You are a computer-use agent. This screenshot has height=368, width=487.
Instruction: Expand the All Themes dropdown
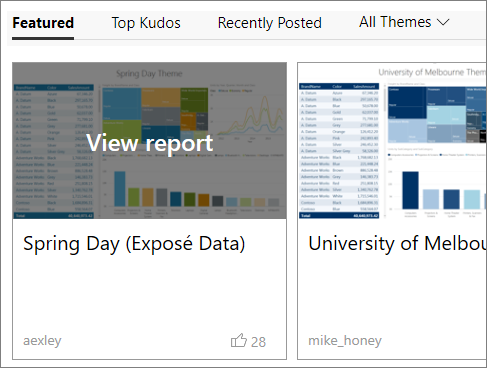404,22
